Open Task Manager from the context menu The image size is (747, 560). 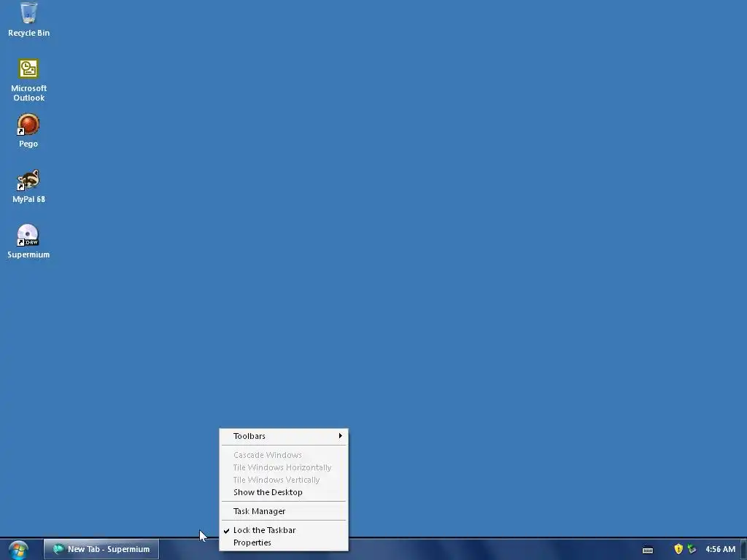[x=284, y=511]
